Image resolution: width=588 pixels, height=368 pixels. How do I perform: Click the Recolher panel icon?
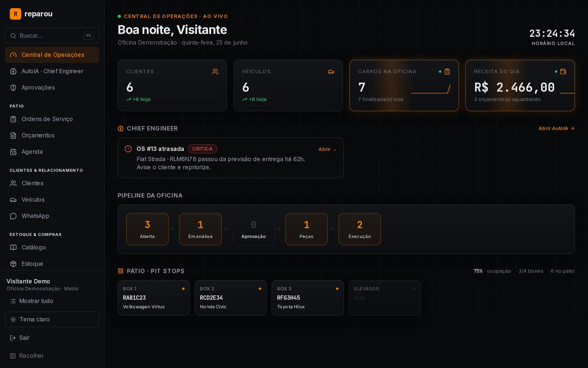pos(13,356)
